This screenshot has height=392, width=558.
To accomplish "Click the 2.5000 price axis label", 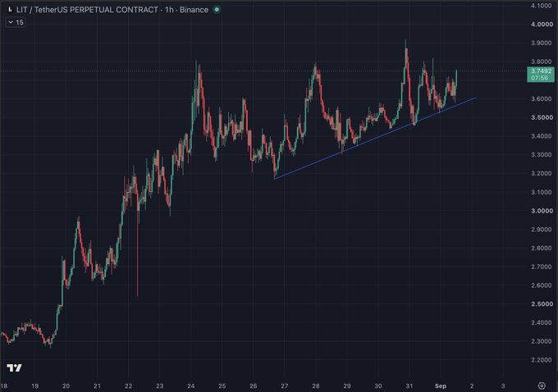I will coord(542,304).
